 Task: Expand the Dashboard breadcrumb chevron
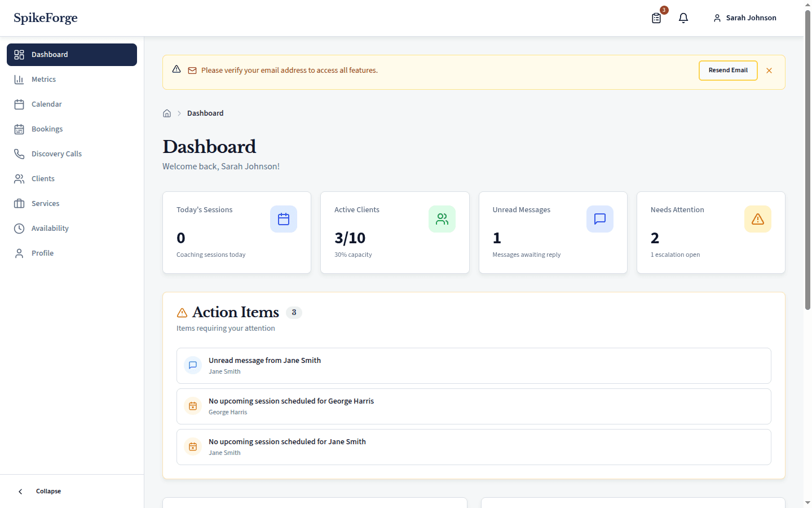(x=178, y=113)
